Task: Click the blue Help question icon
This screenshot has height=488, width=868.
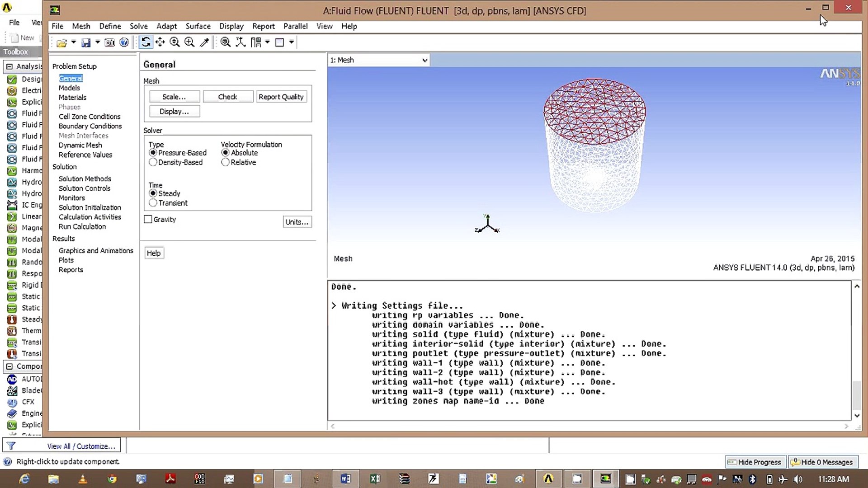Action: pyautogui.click(x=124, y=42)
